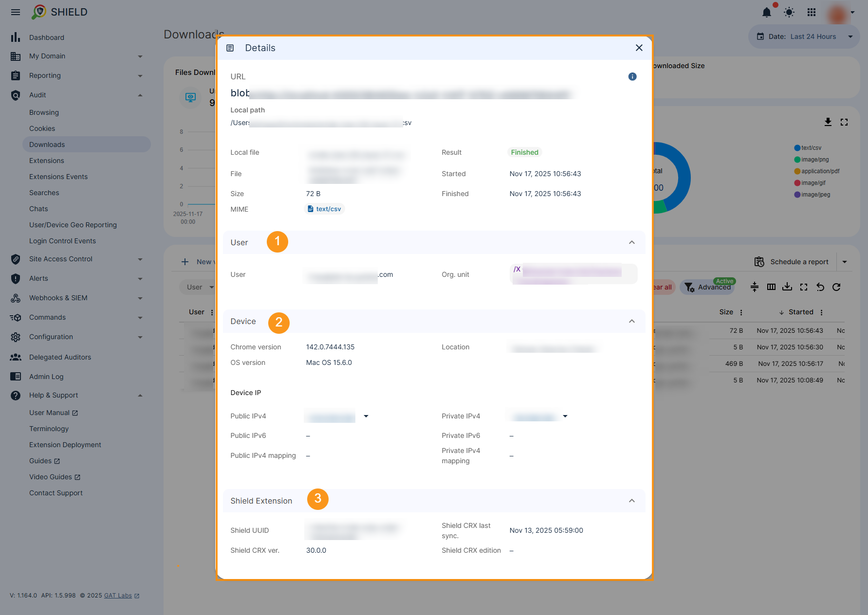This screenshot has width=868, height=615.
Task: Collapse the Device section
Action: click(631, 321)
